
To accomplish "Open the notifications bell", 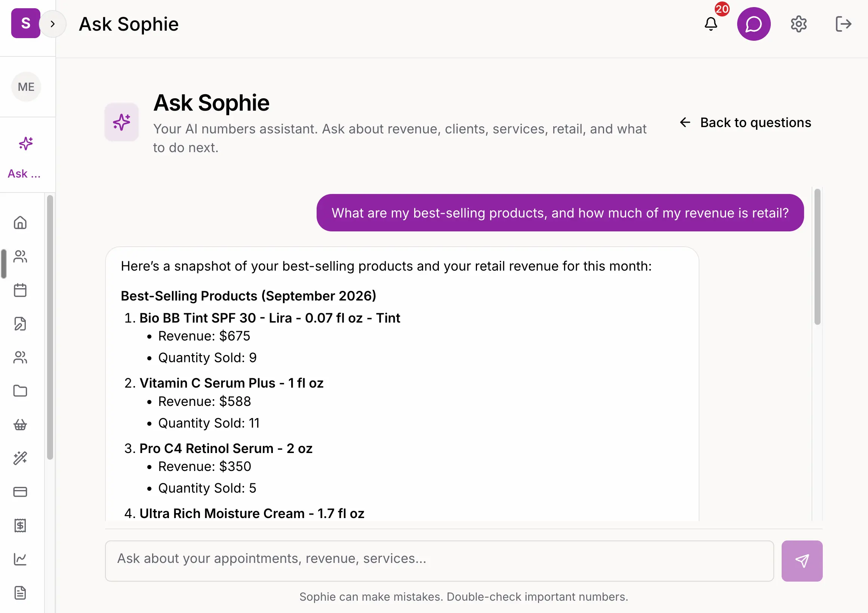I will tap(711, 24).
